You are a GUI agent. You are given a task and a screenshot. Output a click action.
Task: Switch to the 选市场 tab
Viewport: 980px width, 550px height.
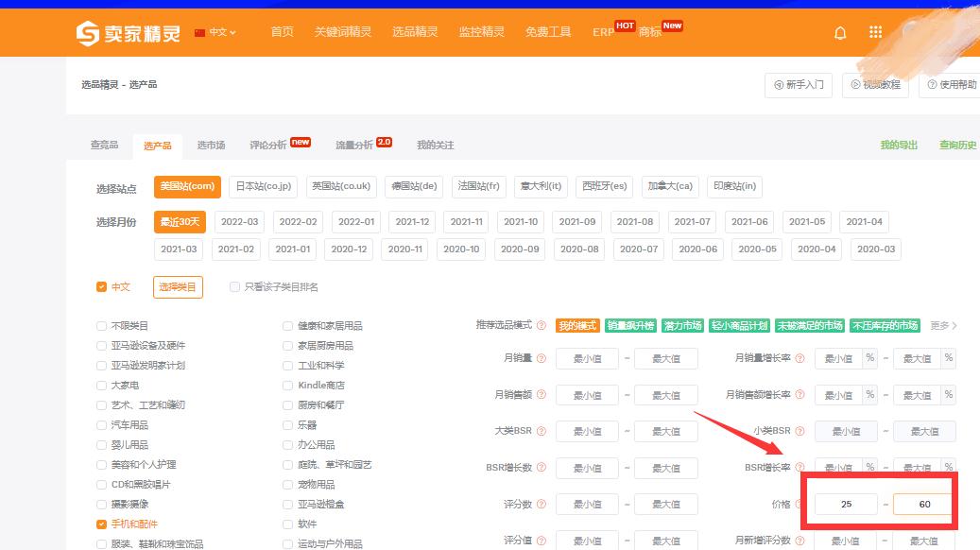pyautogui.click(x=210, y=146)
